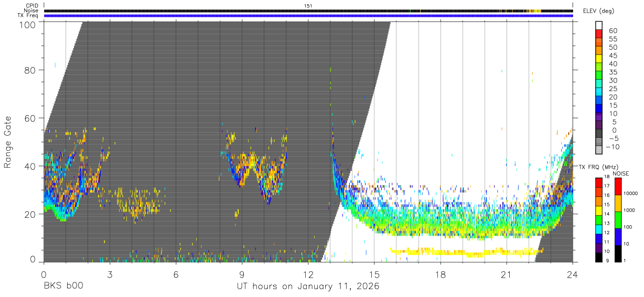This screenshot has width=644, height=297.
Task: Click the light gray bottom ELEV swatch
Action: click(x=599, y=150)
